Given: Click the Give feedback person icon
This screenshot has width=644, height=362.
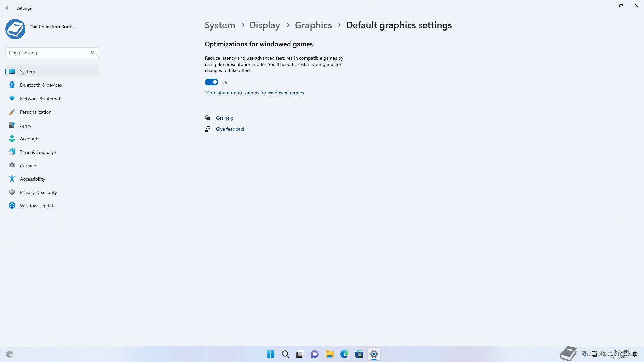Looking at the screenshot, I should (x=208, y=129).
